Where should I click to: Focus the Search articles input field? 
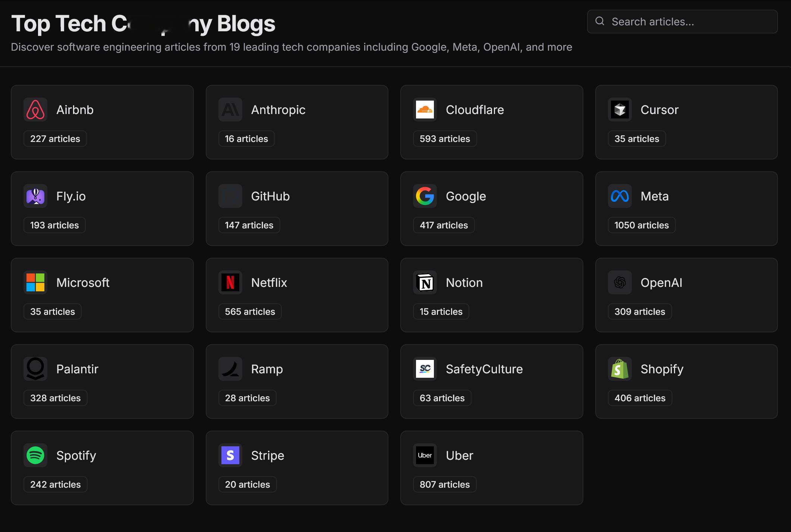click(690, 22)
